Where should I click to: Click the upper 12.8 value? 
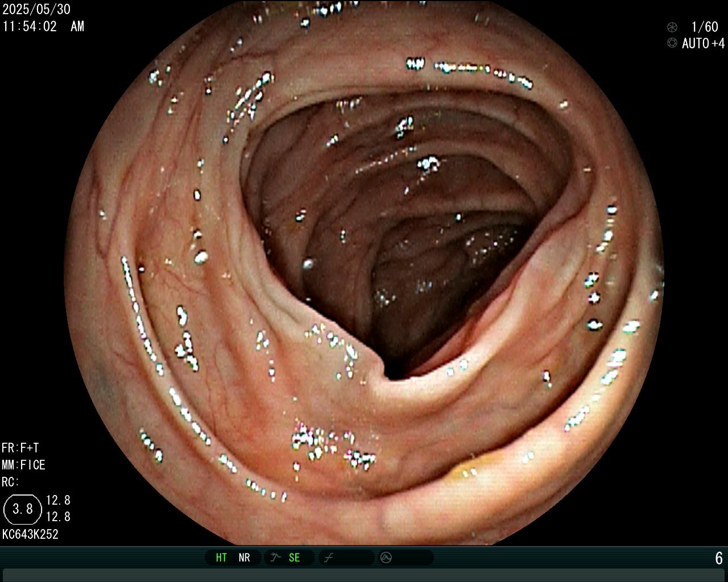[x=58, y=500]
